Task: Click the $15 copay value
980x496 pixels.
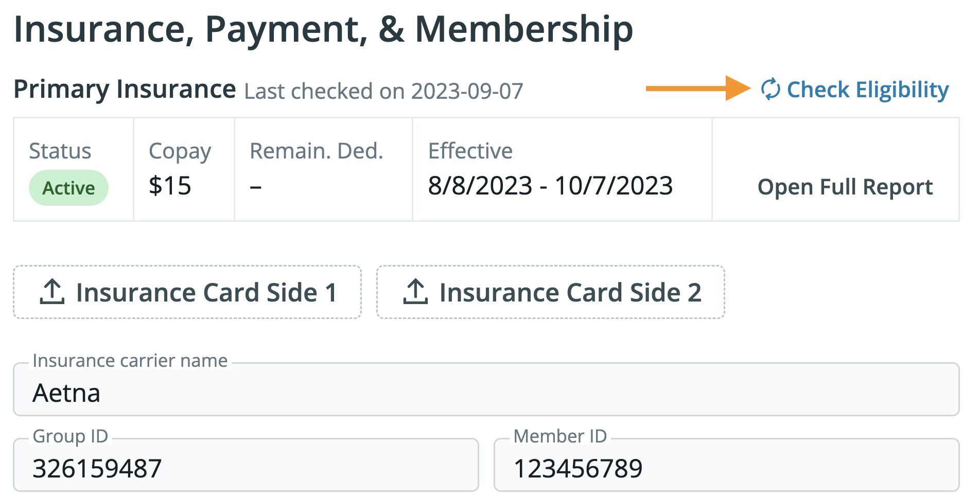Action: [170, 186]
